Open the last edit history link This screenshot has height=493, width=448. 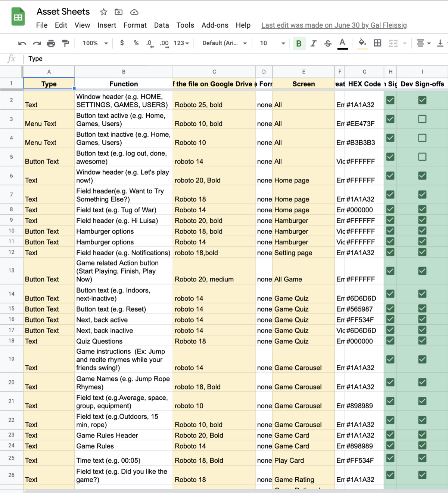334,25
